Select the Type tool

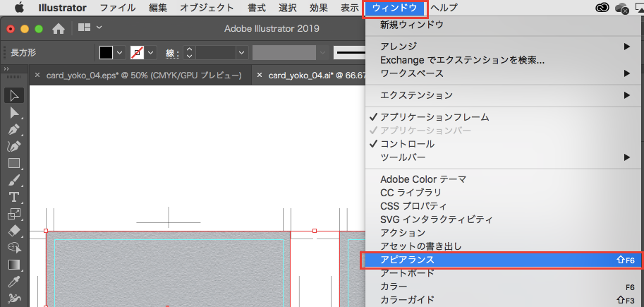(x=13, y=197)
